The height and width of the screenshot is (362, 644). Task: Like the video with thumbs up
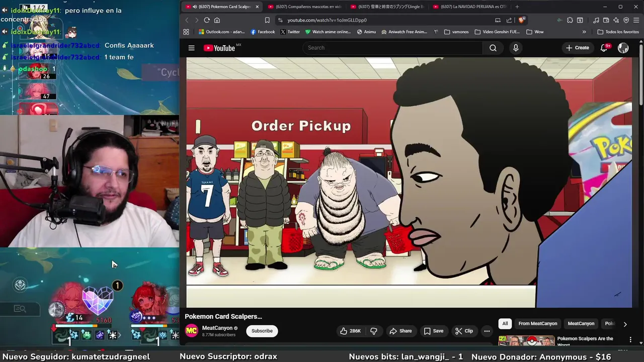[350, 331]
